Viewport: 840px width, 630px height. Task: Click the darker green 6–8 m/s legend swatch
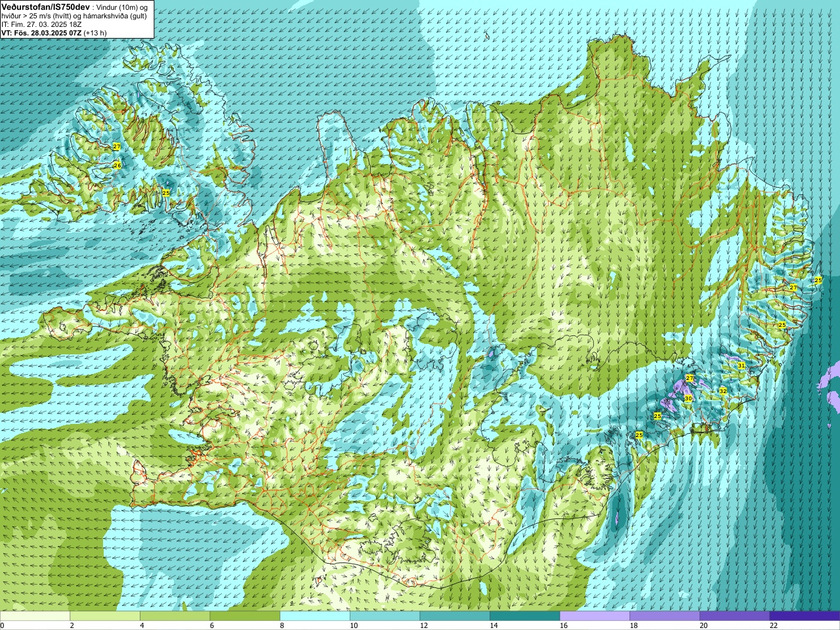coord(245,616)
